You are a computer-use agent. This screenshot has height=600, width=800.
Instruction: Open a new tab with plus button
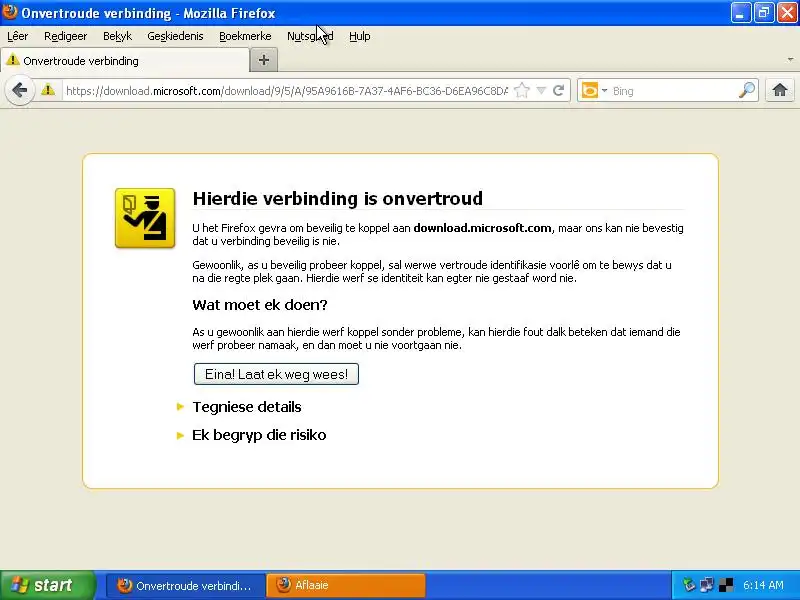pyautogui.click(x=264, y=60)
